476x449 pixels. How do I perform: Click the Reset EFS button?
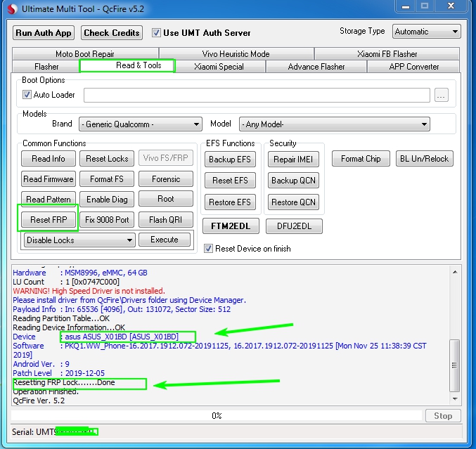230,181
